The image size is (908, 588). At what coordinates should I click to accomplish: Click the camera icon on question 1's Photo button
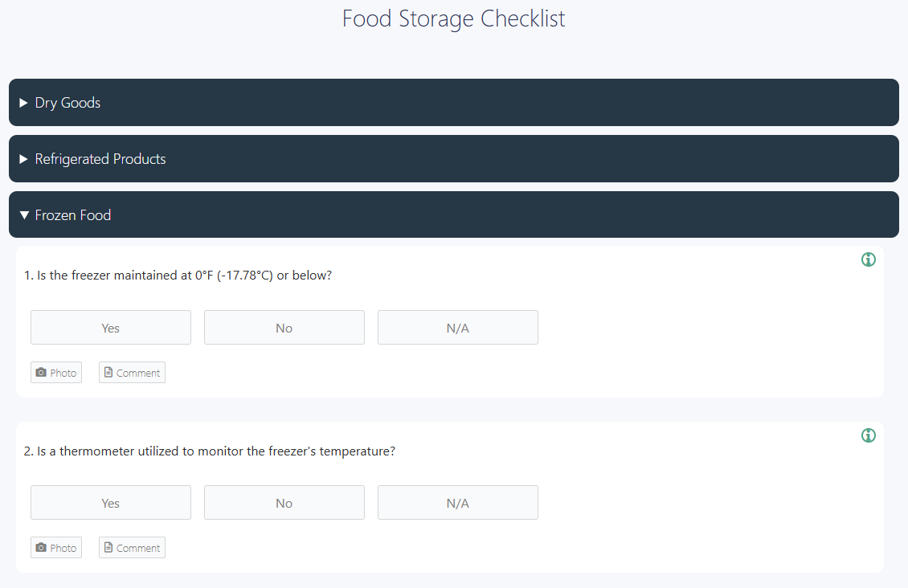point(42,371)
